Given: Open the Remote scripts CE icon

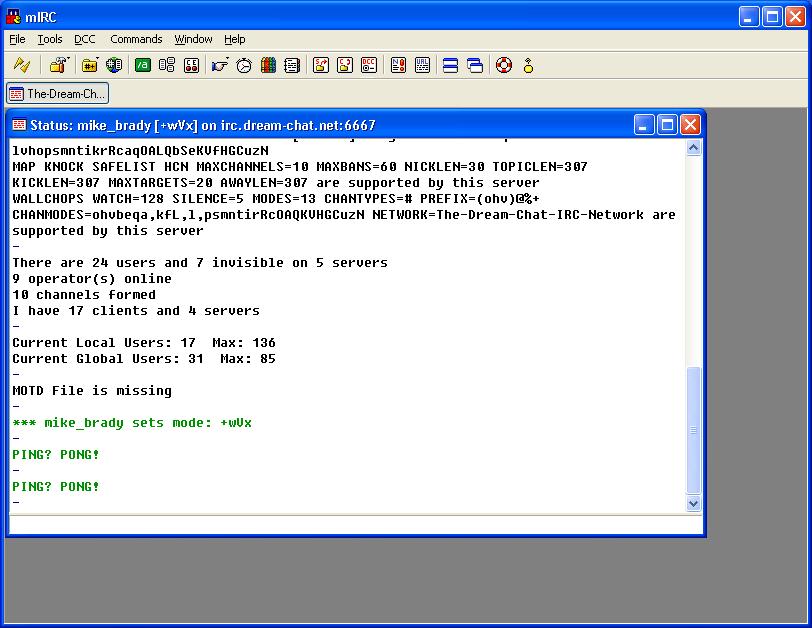Looking at the screenshot, I should click(x=191, y=65).
